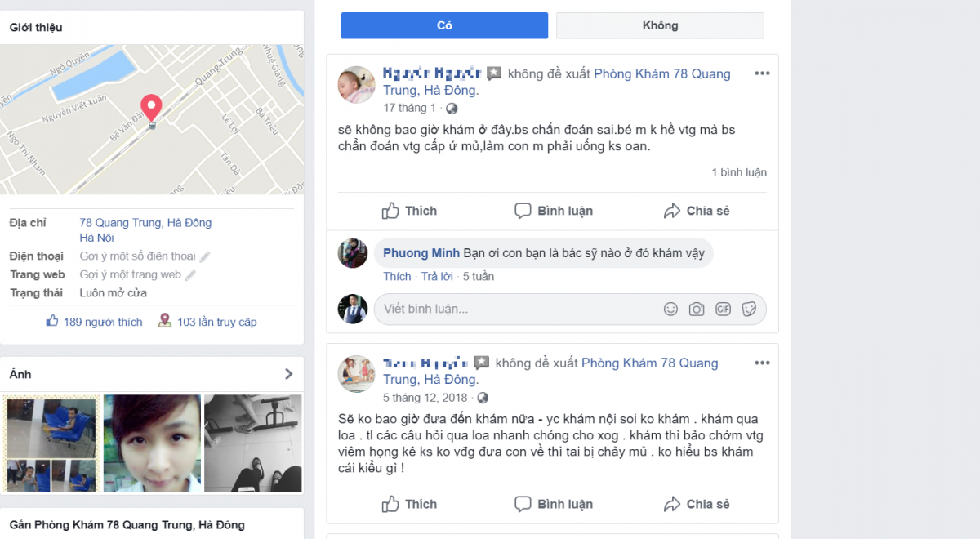The height and width of the screenshot is (539, 980).
Task: Click the Viết bình luận comment field
Action: tap(514, 310)
